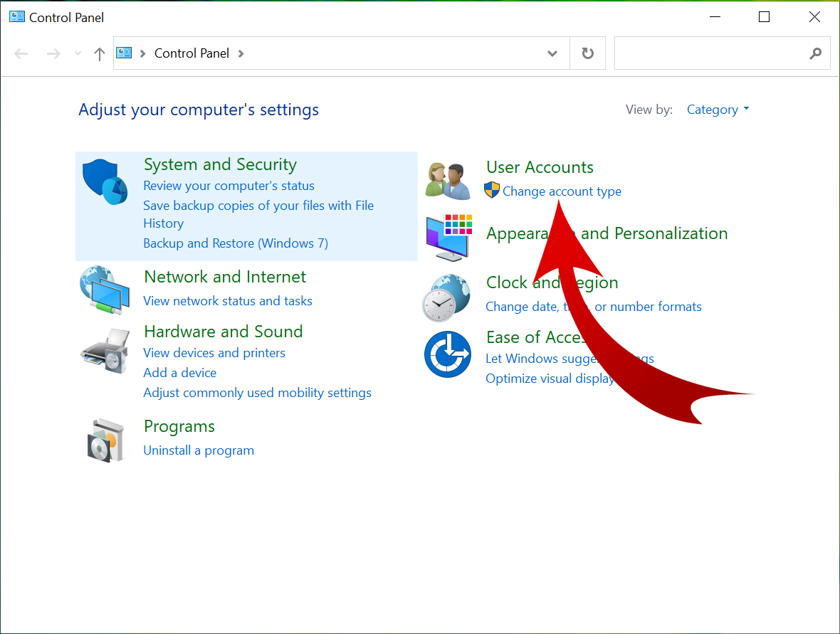The width and height of the screenshot is (840, 634).
Task: Open the User Accounts heading
Action: (540, 167)
